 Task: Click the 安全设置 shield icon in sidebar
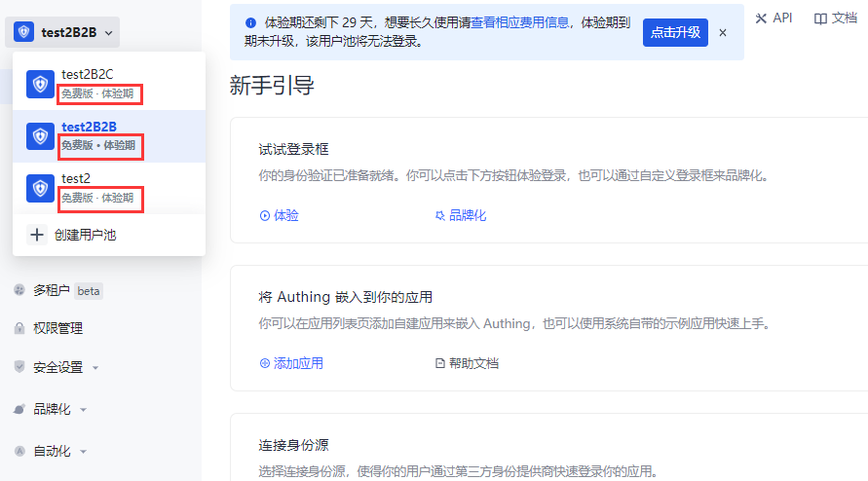point(19,367)
